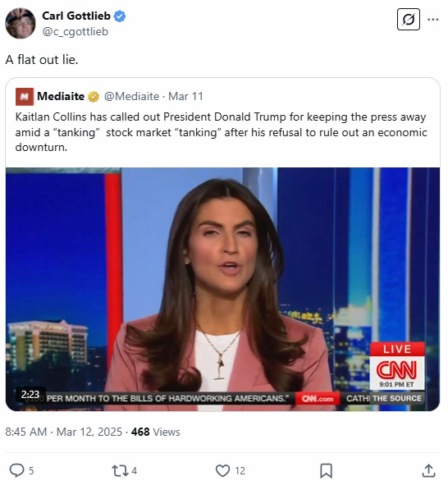The width and height of the screenshot is (448, 485).
Task: Open Carl Gottlieb's profile avatar
Action: [21, 23]
